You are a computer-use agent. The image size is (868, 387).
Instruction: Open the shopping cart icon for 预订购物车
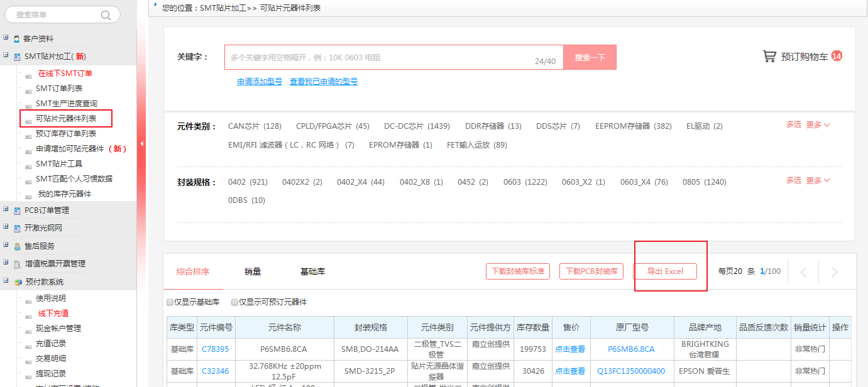pos(769,57)
